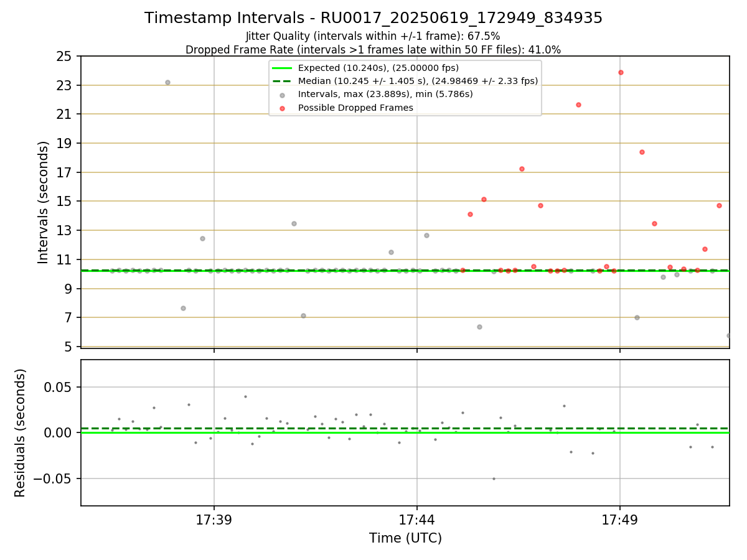
Task: Click the 'Residuals (seconds)' y-axis label
Action: [21, 432]
